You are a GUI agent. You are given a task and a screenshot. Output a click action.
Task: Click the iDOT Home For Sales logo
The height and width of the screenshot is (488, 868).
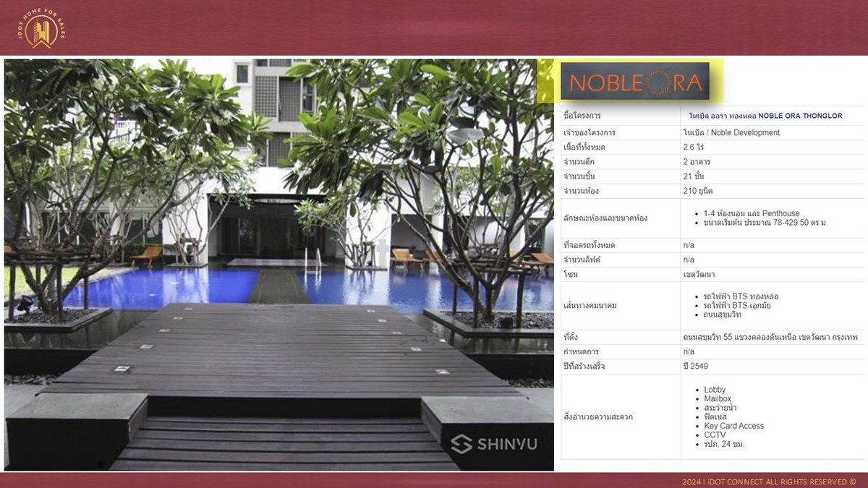click(42, 28)
